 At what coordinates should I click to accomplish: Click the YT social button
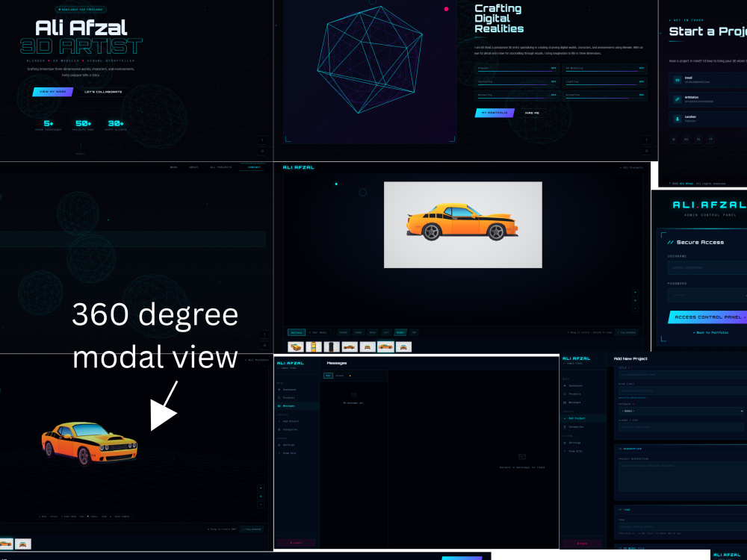[x=711, y=140]
